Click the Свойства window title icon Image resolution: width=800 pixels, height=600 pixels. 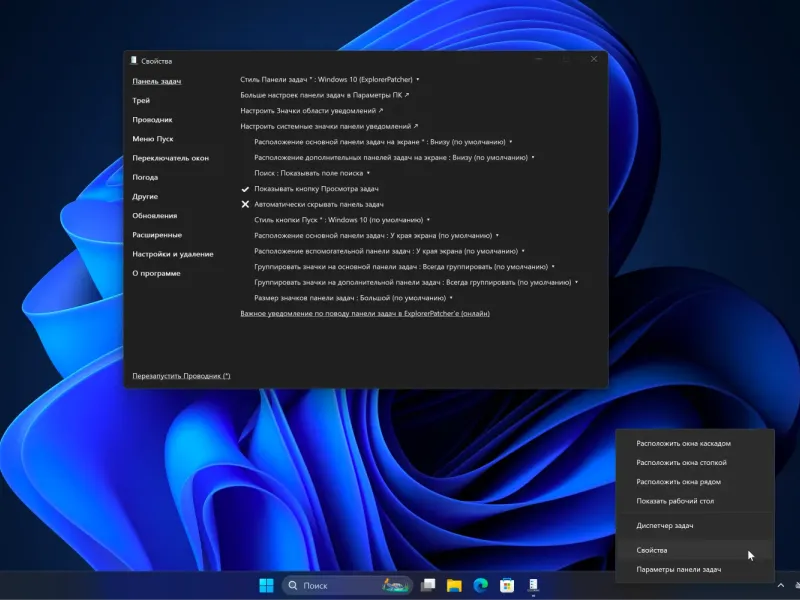coord(134,61)
